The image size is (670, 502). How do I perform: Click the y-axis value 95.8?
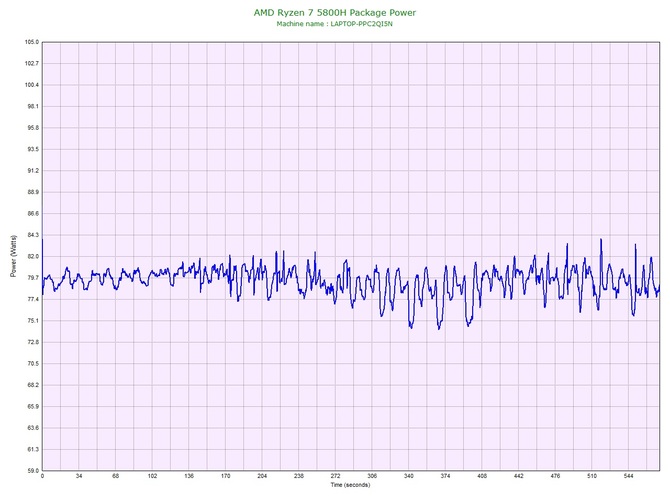click(x=32, y=128)
